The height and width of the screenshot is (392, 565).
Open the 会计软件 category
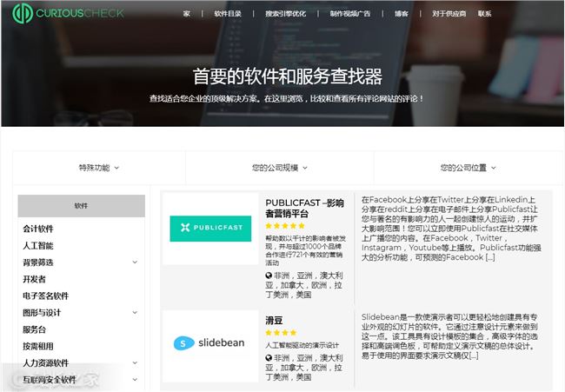click(38, 229)
